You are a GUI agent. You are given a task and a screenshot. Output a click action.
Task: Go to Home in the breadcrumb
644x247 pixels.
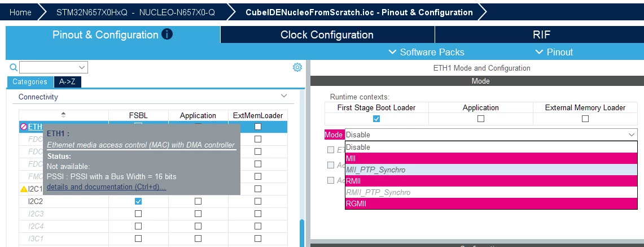pos(20,12)
